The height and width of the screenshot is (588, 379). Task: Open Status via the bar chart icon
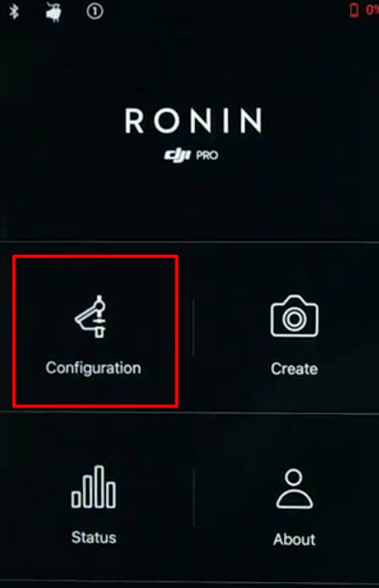click(93, 486)
